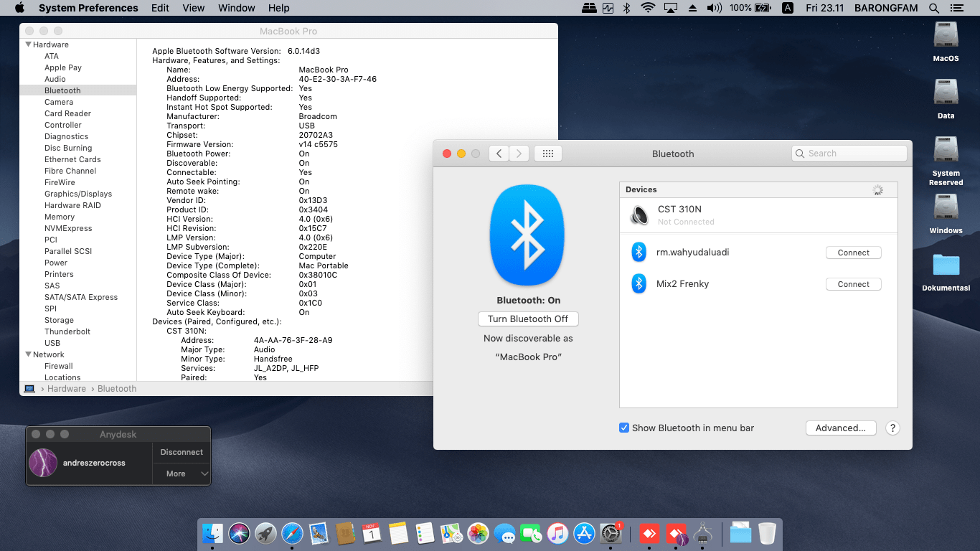Image resolution: width=980 pixels, height=551 pixels.
Task: Click the battery status in menu bar
Action: (x=750, y=8)
